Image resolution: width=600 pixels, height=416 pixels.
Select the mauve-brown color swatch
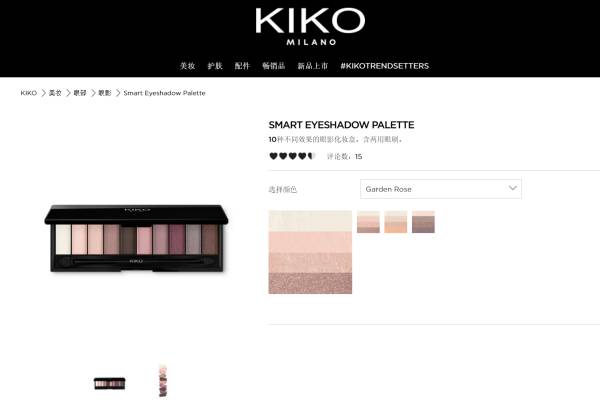[423, 222]
